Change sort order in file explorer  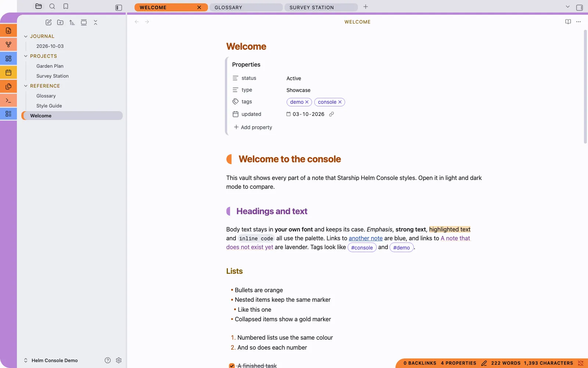72,22
